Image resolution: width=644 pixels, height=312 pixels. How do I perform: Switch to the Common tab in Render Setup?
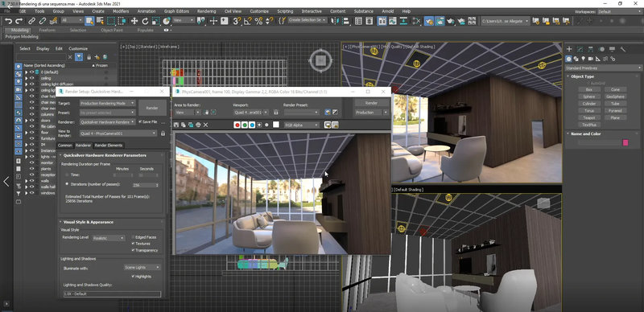pos(65,146)
